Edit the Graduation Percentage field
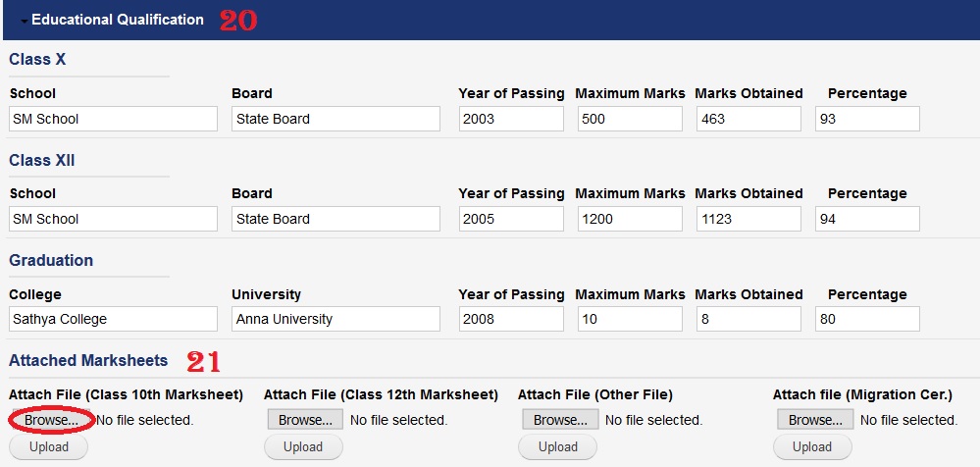 [867, 319]
